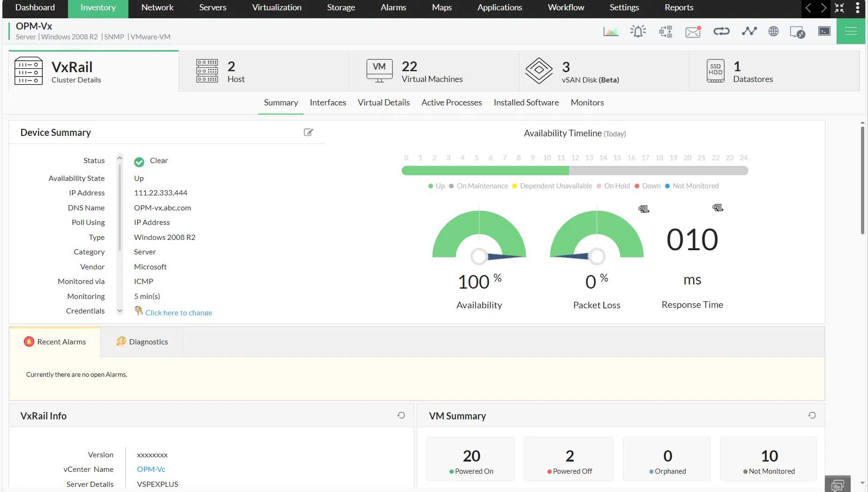868x492 pixels.
Task: Refresh the VxRail Info panel
Action: 401,415
